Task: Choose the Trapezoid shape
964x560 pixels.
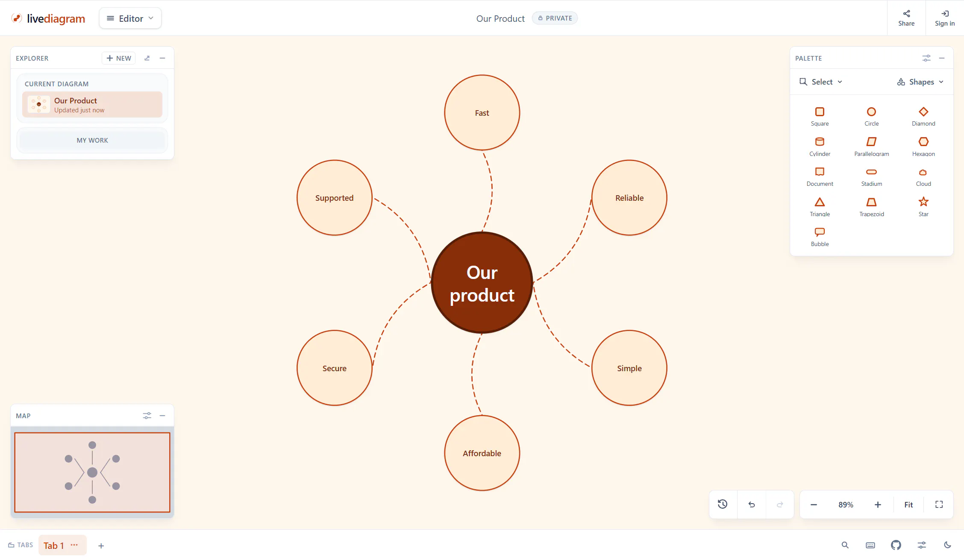Action: pyautogui.click(x=871, y=207)
